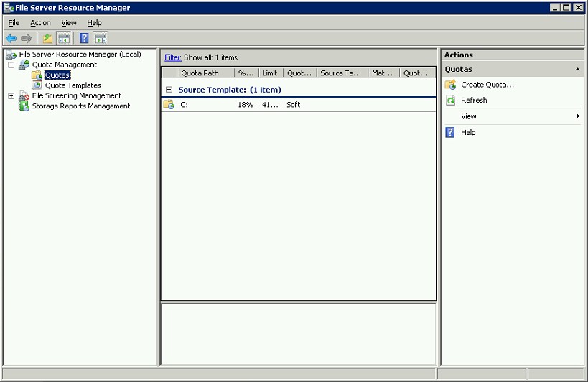The width and height of the screenshot is (588, 382).
Task: Select Quota Management tree label
Action: click(x=65, y=65)
